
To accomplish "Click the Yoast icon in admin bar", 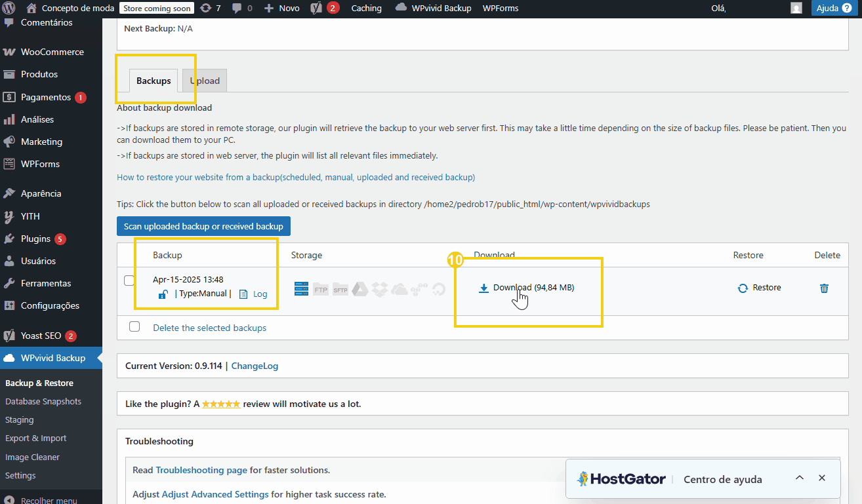I will 317,9.
